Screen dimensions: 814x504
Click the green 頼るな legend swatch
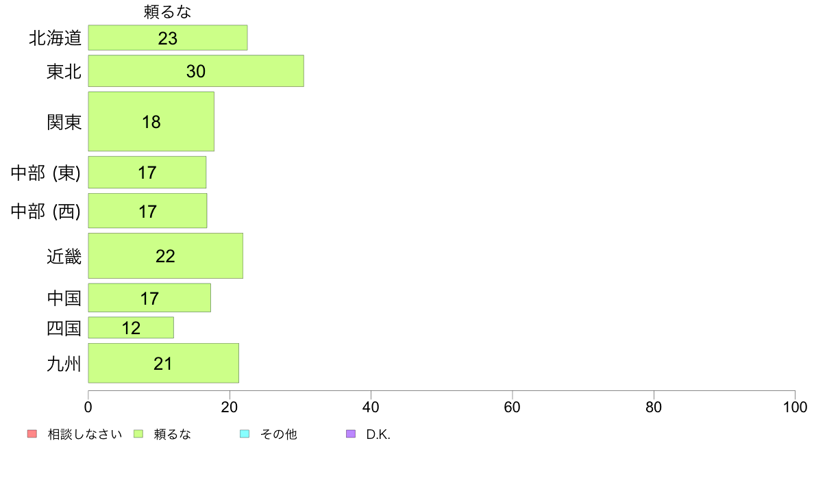[138, 434]
